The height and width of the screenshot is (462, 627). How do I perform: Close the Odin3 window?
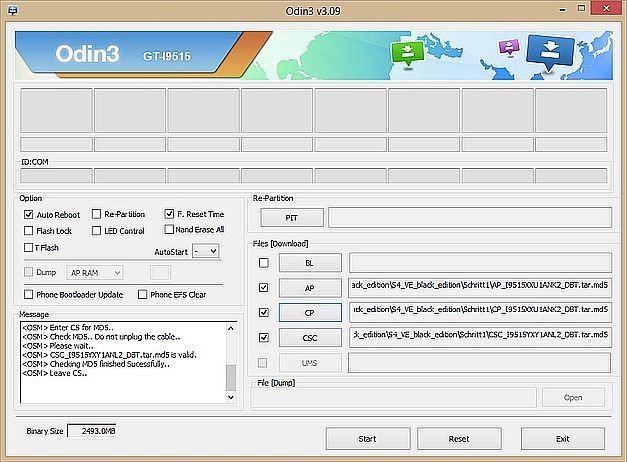[607, 8]
